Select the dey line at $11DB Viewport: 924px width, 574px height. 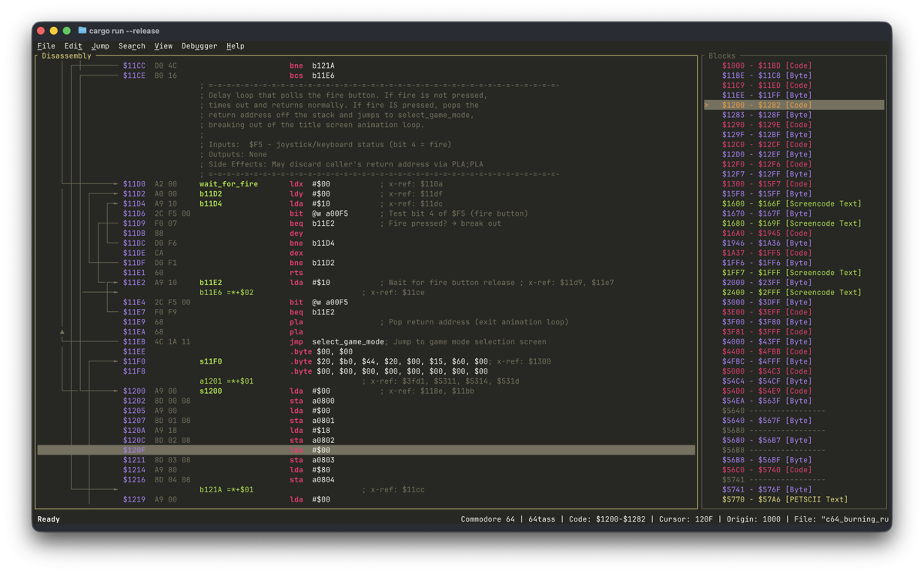[x=366, y=233]
